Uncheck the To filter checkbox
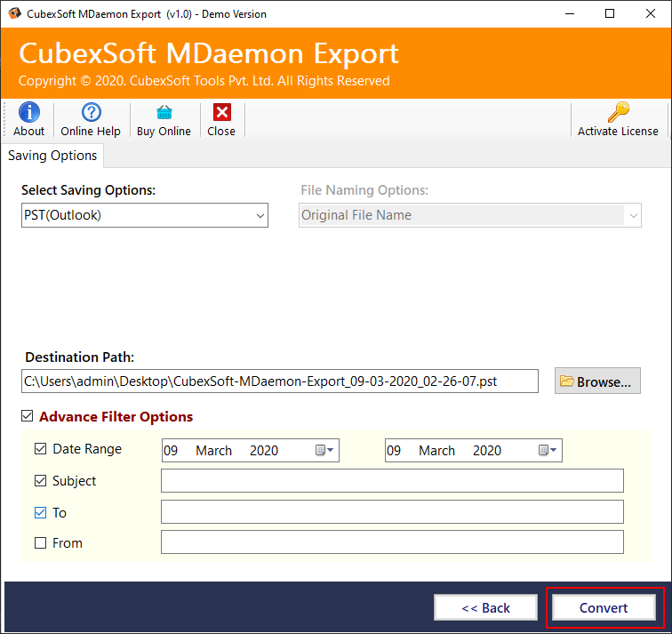This screenshot has width=672, height=634. (x=40, y=513)
